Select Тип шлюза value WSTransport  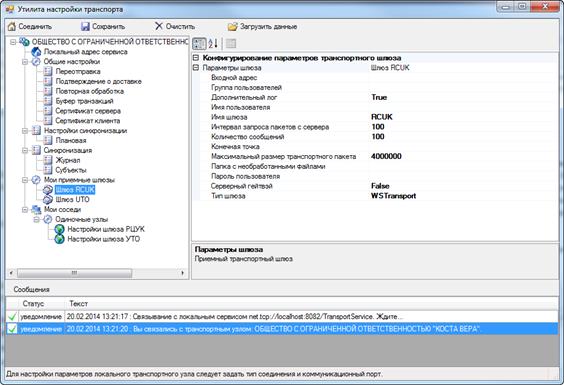coord(464,196)
